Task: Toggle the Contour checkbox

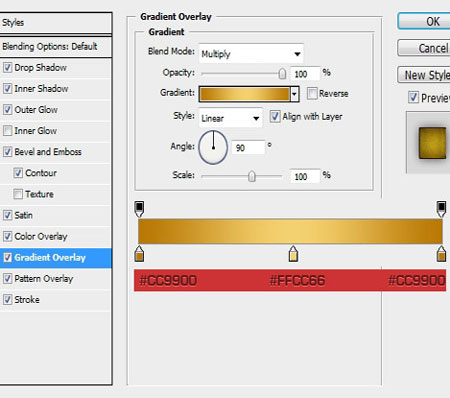Action: (x=18, y=173)
